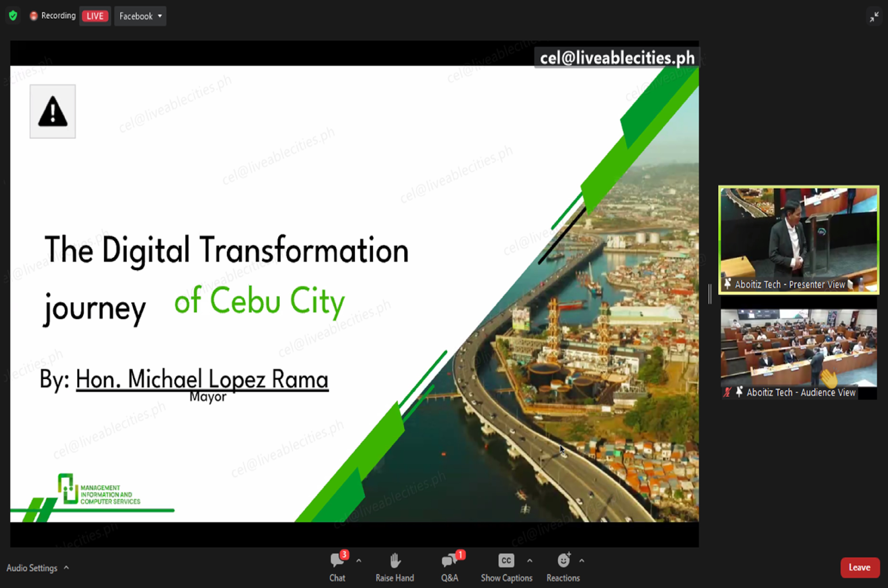Viewport: 888px width, 588px height.
Task: Expand the caption options chevron
Action: click(x=530, y=561)
